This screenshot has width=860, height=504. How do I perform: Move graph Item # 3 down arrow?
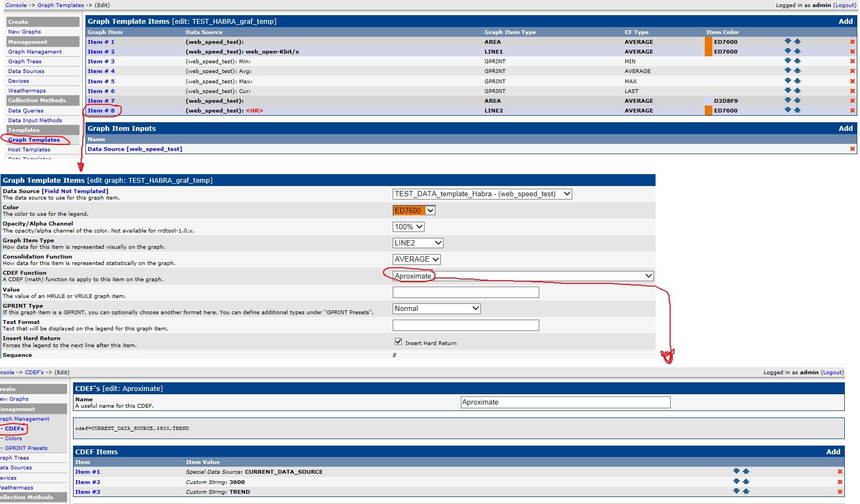click(x=788, y=61)
